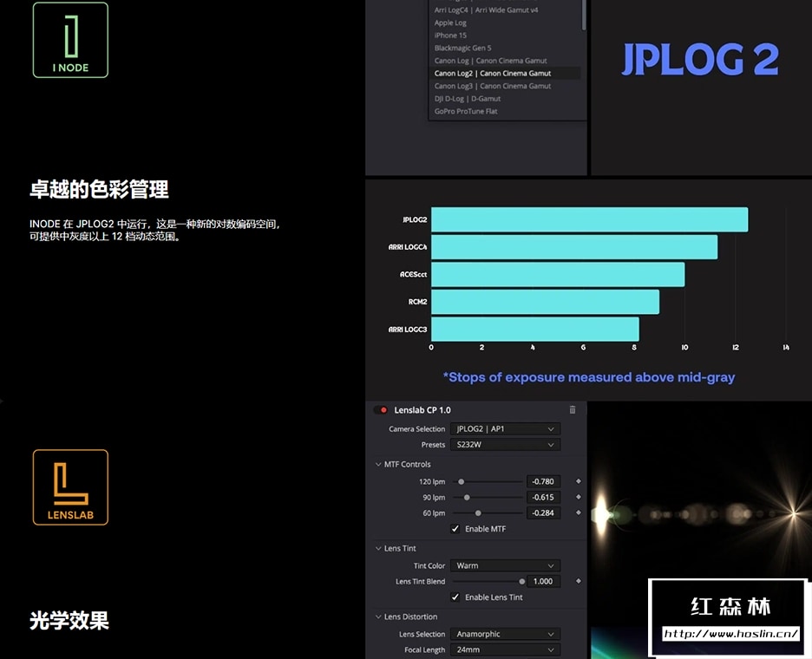Click the ARRI LOGC4 chart bar
812x659 pixels.
click(x=574, y=247)
